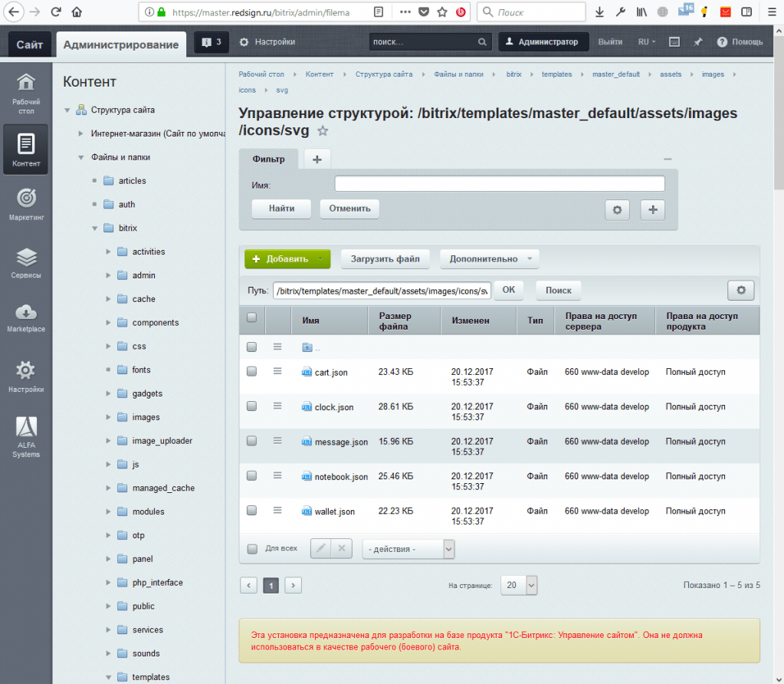Check the checkbox for clock.json
The image size is (784, 684).
(x=251, y=406)
